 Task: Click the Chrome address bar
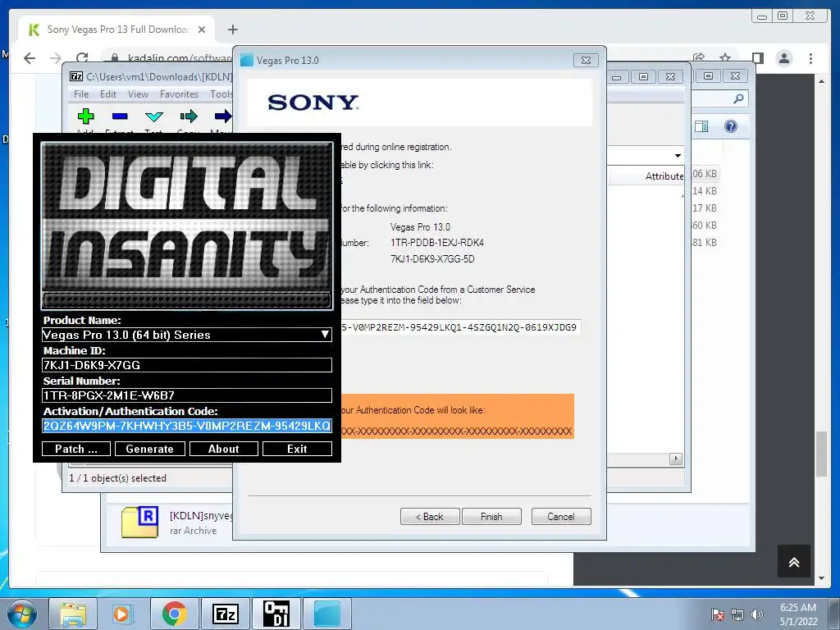(x=180, y=58)
